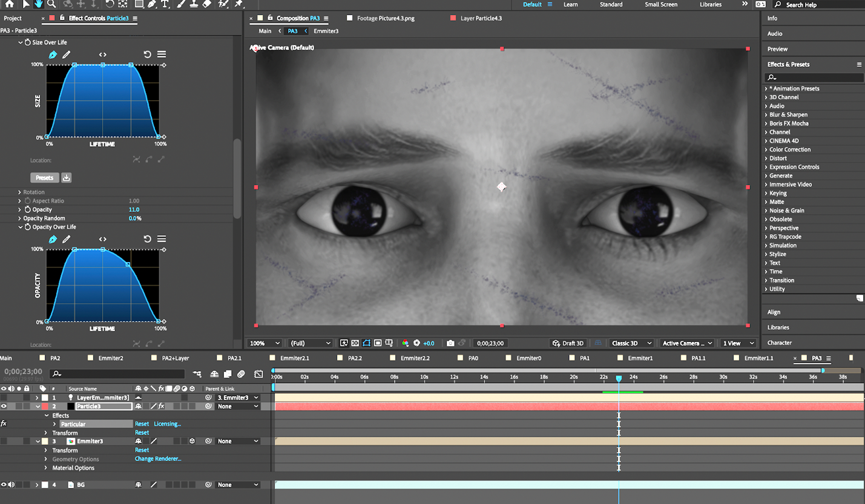Click the Opacity value 11.0
This screenshot has width=865, height=504.
134,209
